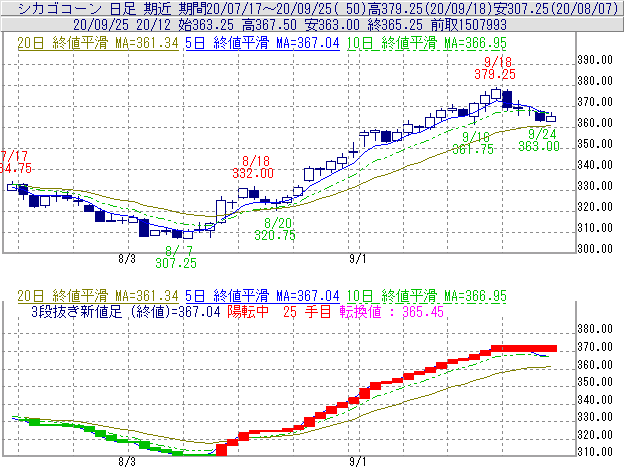Click the daily low 安363.00 in the header row
The image size is (624, 474).
pyautogui.click(x=332, y=25)
